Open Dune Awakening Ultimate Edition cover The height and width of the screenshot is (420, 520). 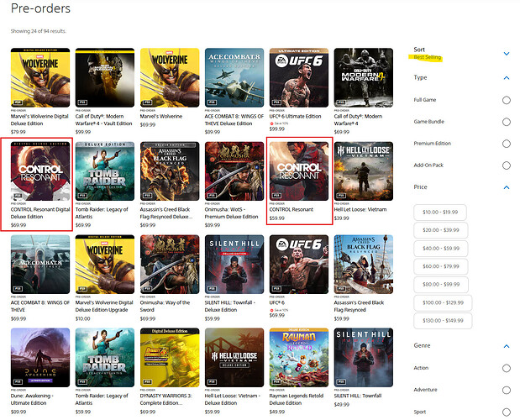pyautogui.click(x=40, y=357)
